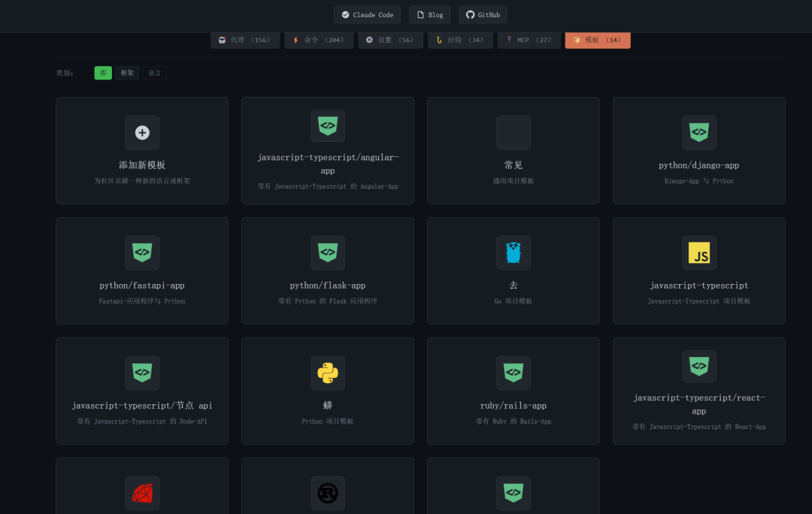The width and height of the screenshot is (812, 514).
Task: Click the Go gopher icon
Action: pos(514,252)
